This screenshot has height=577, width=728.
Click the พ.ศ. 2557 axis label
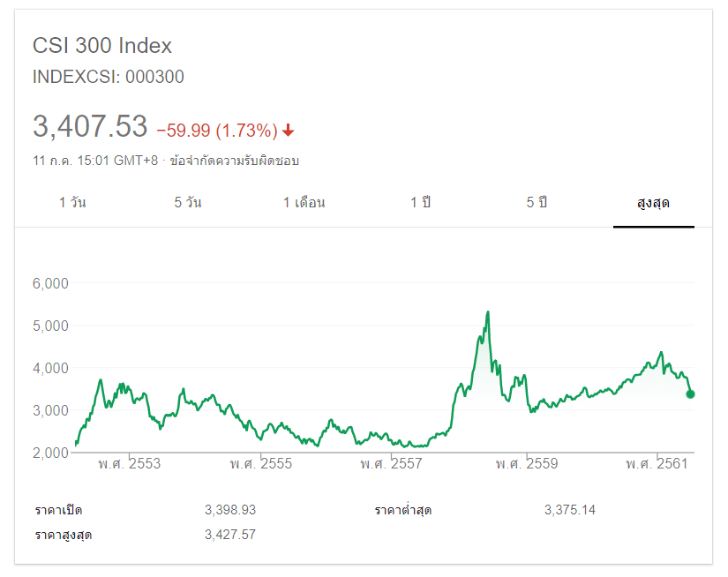pos(391,463)
